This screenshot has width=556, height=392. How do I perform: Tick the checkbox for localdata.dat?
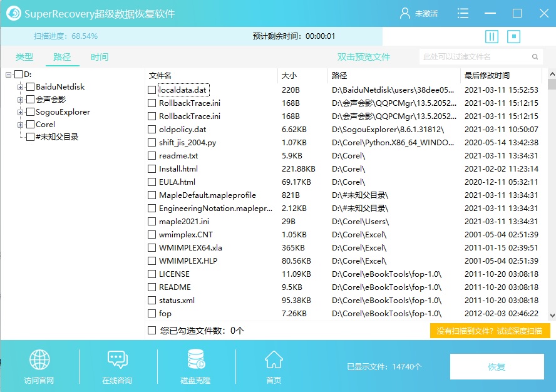152,90
